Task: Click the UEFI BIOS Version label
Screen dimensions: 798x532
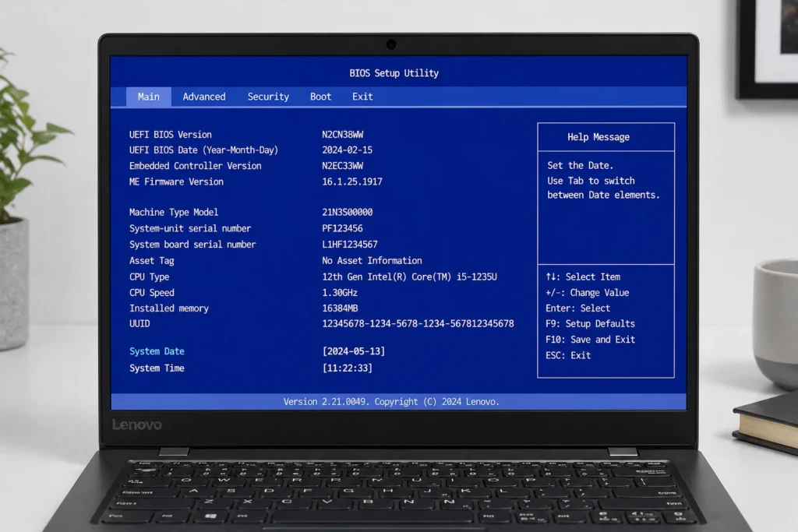Action: (x=171, y=135)
